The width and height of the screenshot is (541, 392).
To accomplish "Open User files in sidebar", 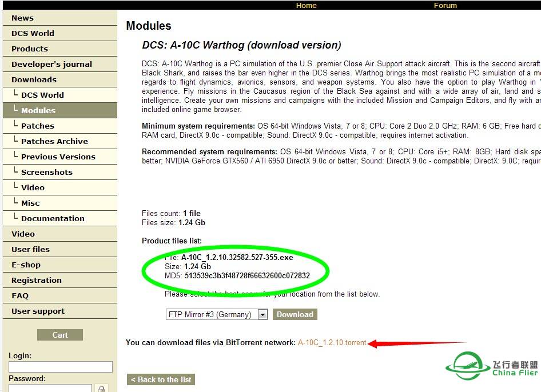I will click(x=59, y=249).
